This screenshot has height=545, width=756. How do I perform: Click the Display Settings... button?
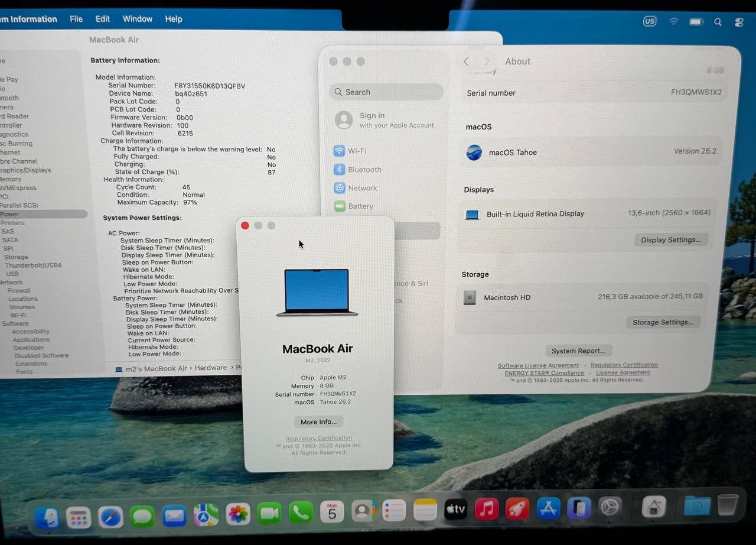(671, 240)
